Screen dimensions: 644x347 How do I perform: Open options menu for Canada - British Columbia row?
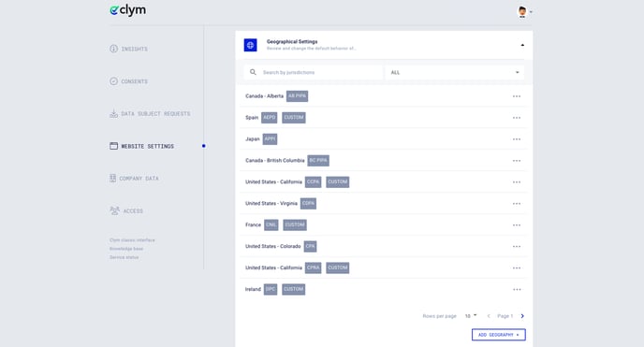coord(517,161)
